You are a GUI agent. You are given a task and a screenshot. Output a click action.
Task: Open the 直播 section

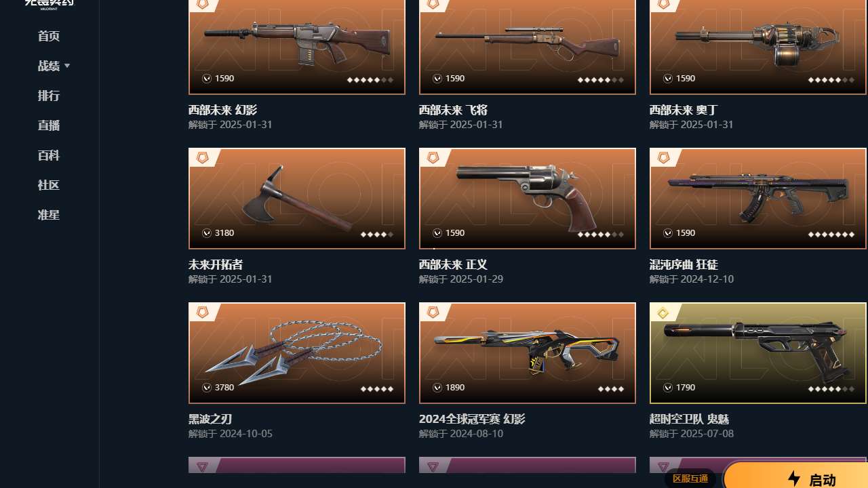point(49,125)
